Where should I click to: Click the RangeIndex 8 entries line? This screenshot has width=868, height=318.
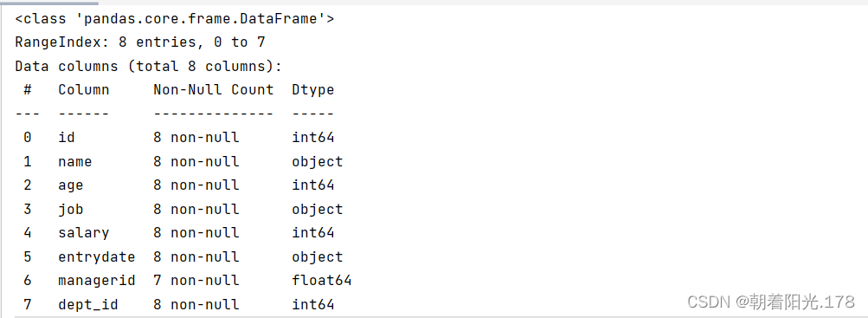(140, 42)
